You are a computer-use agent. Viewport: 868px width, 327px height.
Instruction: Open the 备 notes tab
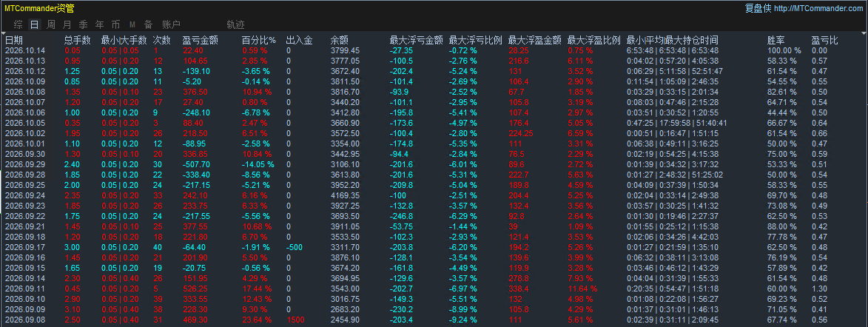coord(148,24)
